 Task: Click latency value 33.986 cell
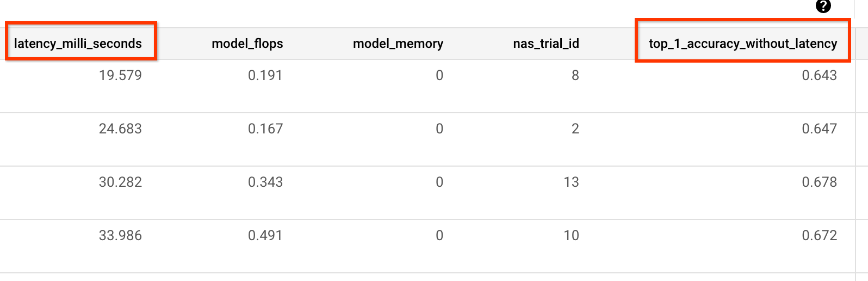click(120, 235)
